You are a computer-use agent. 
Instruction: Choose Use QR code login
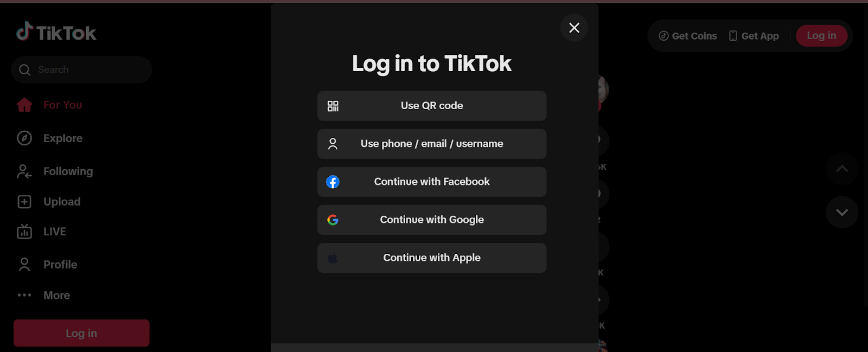(432, 106)
